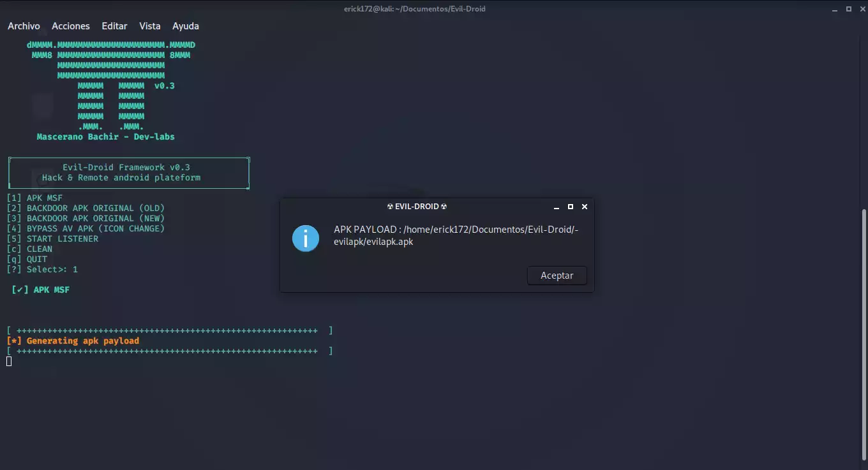Open the Acciones menu
Image resolution: width=868 pixels, height=470 pixels.
pyautogui.click(x=71, y=26)
